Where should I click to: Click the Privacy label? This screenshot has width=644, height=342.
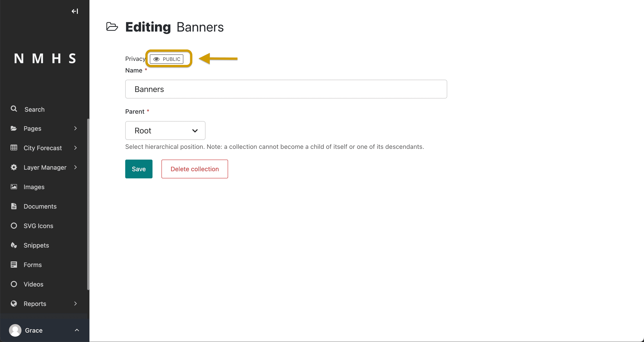135,59
